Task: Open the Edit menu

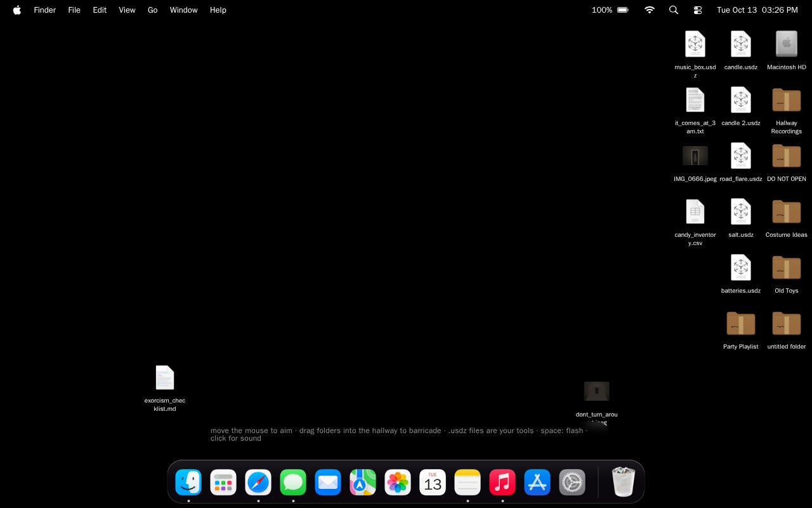Action: 100,10
